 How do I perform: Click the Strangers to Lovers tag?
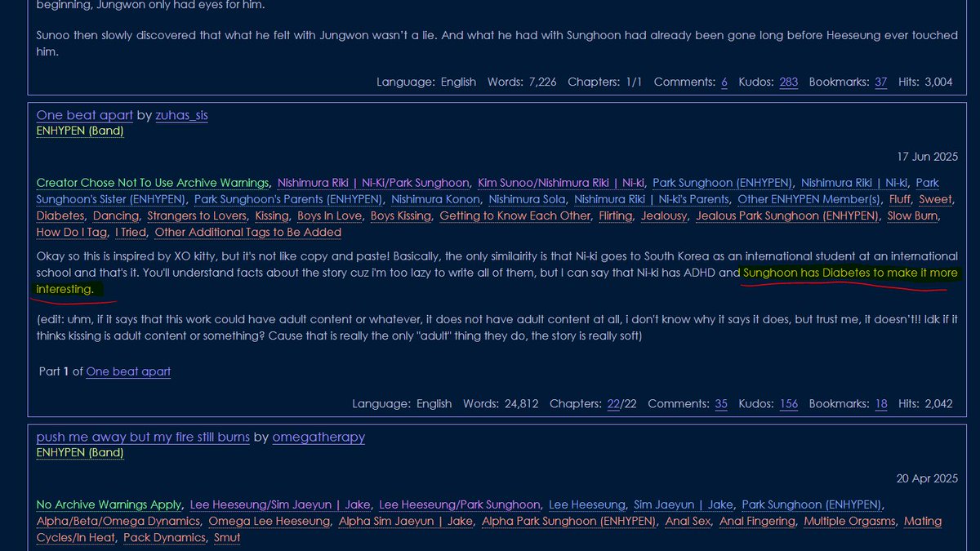[x=197, y=216]
